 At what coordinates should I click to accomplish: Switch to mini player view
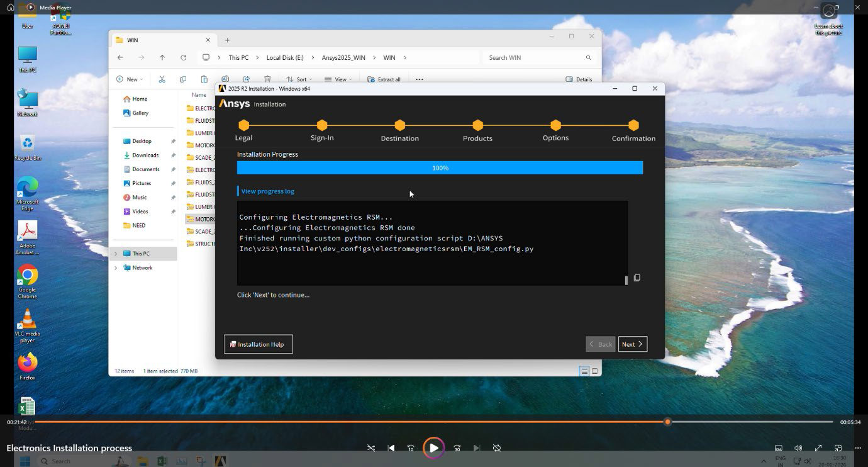(838, 448)
